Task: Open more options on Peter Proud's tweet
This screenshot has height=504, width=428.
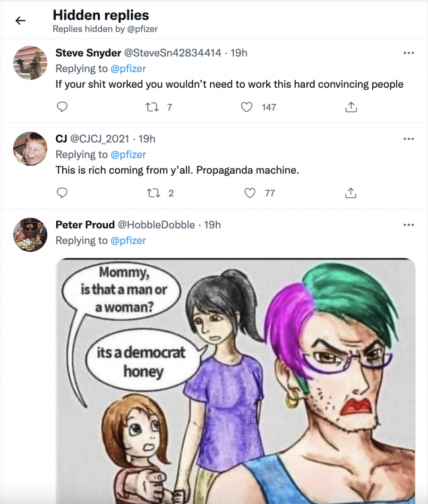Action: (409, 225)
